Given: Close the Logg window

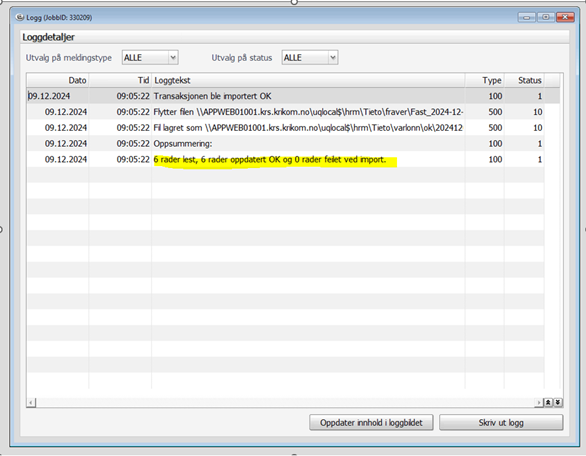Looking at the screenshot, I should click(565, 17).
